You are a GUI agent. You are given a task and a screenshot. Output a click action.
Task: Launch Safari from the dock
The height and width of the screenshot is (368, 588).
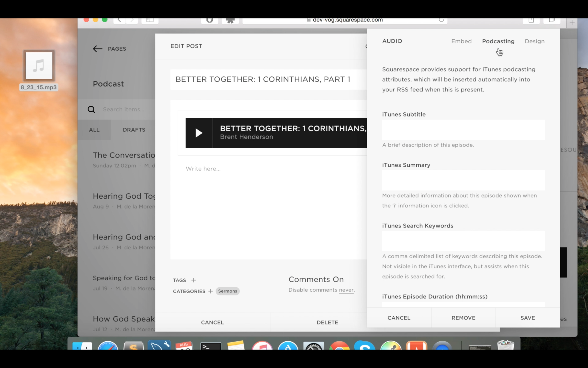coord(108,345)
